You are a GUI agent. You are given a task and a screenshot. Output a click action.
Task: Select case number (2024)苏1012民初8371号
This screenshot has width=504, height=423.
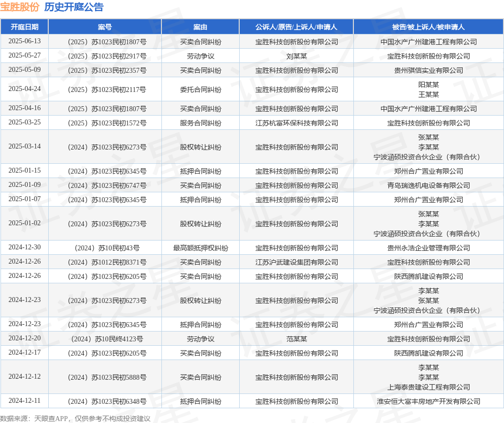click(107, 262)
